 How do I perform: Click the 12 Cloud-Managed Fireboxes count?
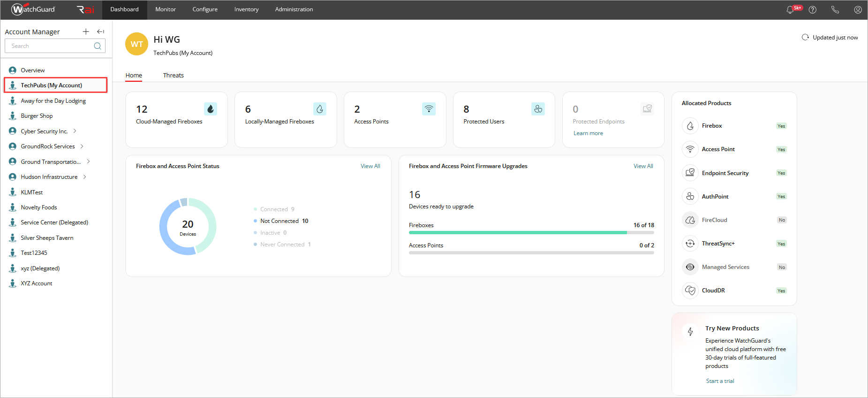(142, 109)
